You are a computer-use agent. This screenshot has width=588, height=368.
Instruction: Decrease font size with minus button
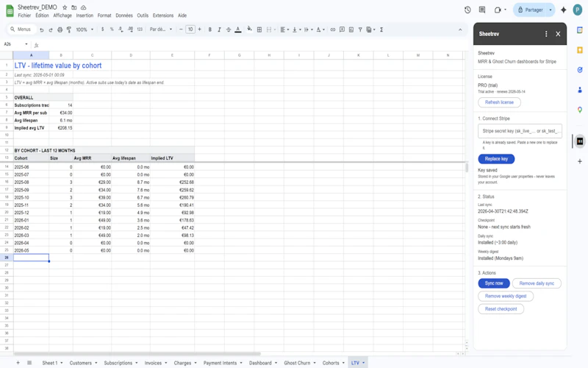click(x=181, y=29)
